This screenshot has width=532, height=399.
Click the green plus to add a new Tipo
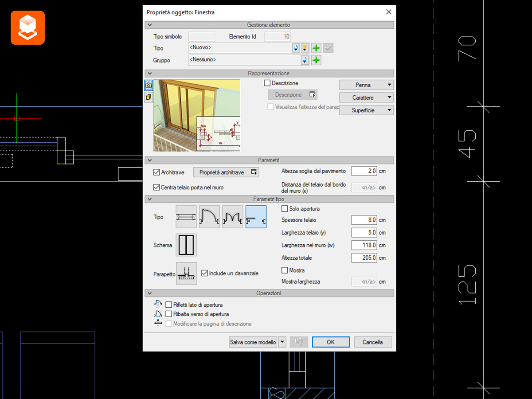316,47
